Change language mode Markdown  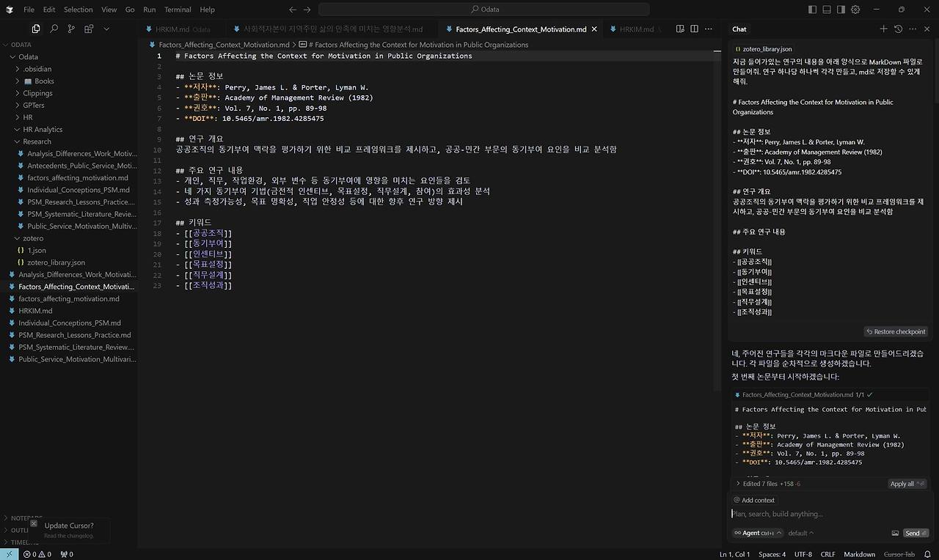pos(859,554)
